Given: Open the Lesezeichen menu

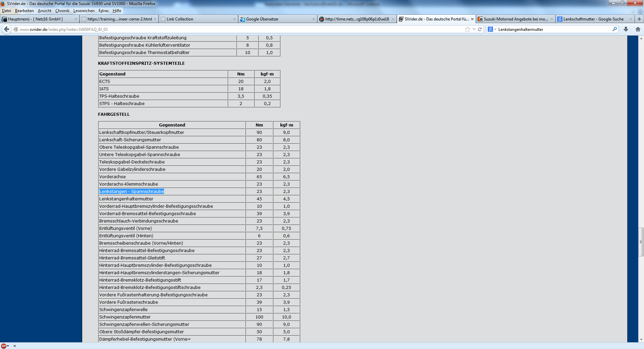Looking at the screenshot, I should [84, 11].
